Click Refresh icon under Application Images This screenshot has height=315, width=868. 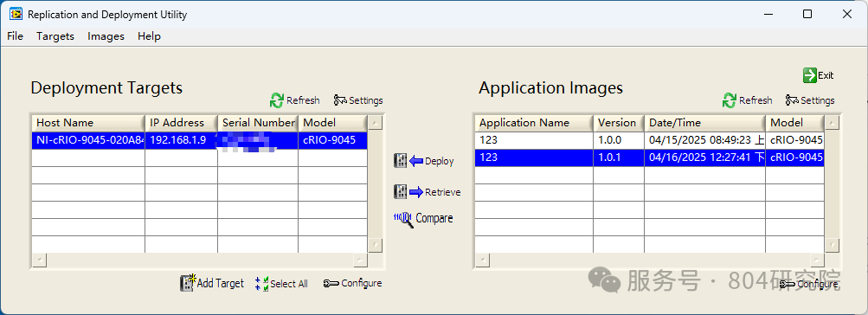coord(729,100)
